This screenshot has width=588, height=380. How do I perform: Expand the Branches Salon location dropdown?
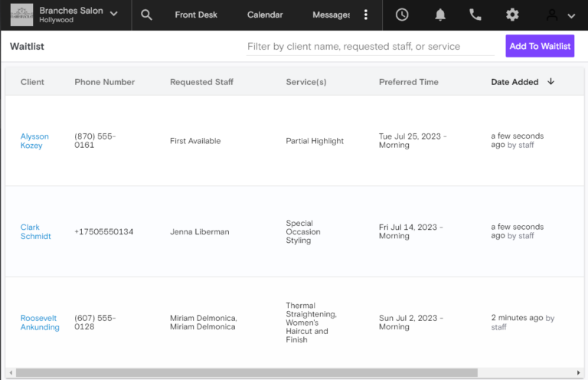coord(114,14)
